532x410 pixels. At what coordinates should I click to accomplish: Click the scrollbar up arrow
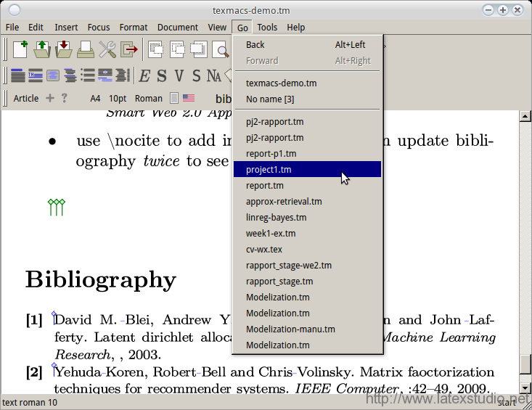tap(525, 116)
